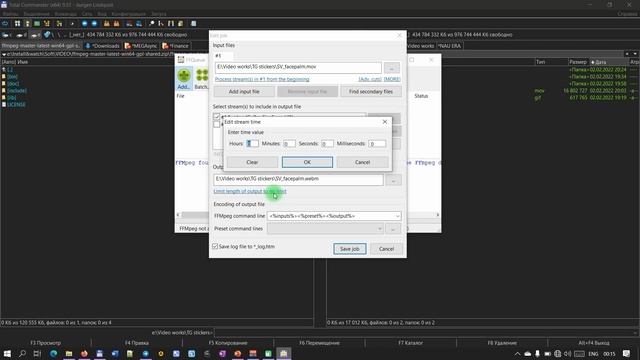Open Windows Start menu
This screenshot has height=360, width=640.
(7, 353)
